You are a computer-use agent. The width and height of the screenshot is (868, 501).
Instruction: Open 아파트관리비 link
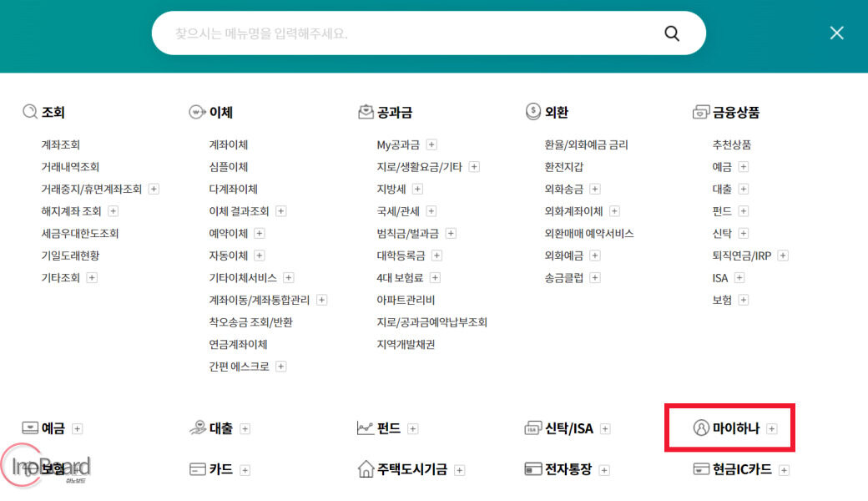click(406, 300)
